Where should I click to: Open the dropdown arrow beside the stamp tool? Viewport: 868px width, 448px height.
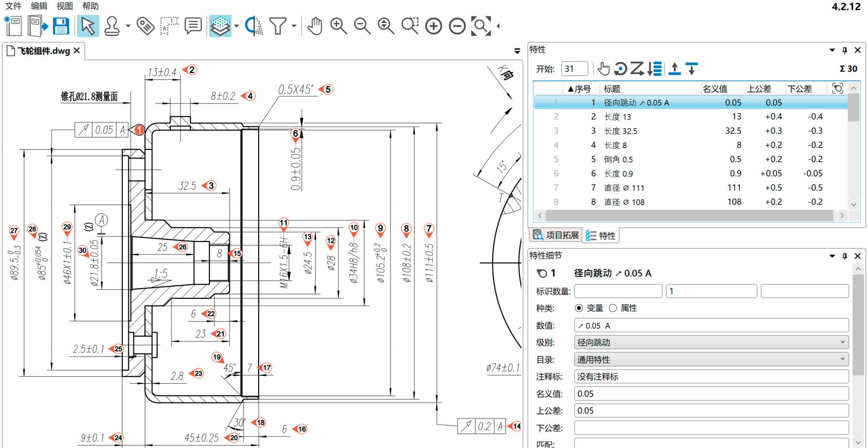point(128,26)
